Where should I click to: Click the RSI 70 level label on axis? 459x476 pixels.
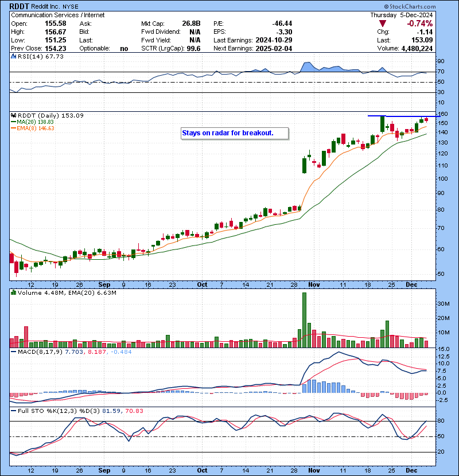click(x=441, y=72)
